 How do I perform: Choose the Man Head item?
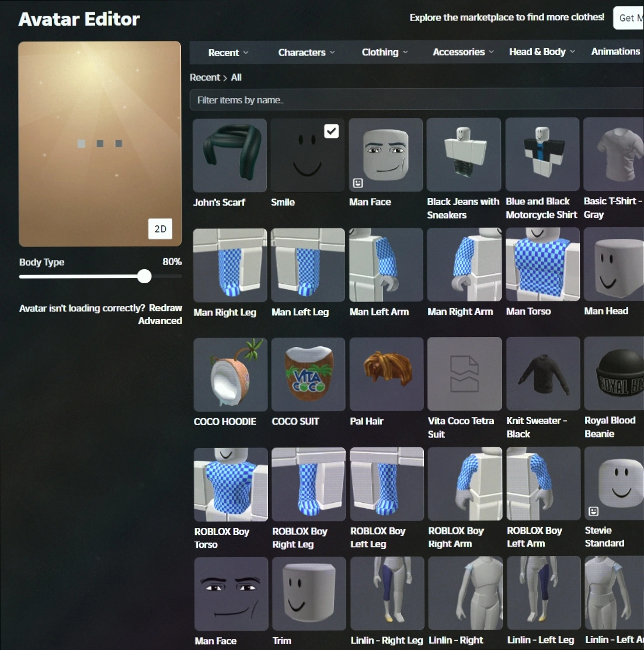point(614,263)
